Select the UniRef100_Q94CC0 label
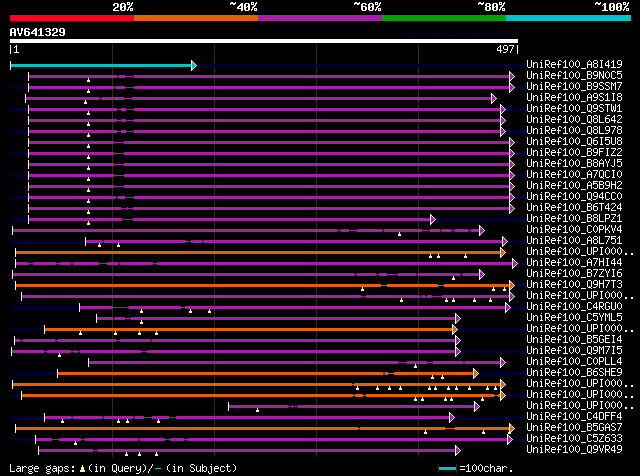 [x=574, y=196]
